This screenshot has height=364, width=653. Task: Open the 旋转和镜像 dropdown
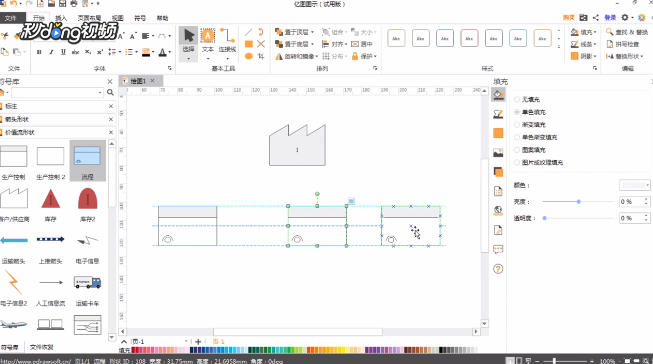click(297, 56)
